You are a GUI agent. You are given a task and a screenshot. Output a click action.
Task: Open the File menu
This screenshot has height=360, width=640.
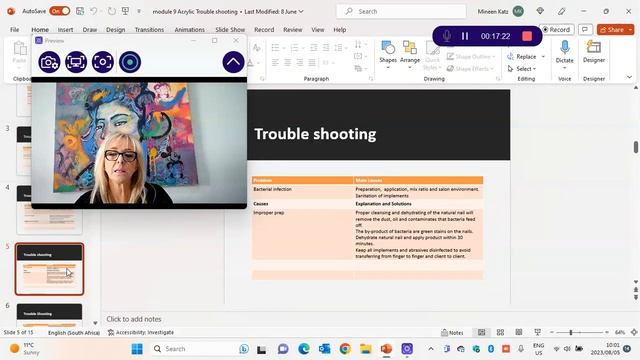pos(15,30)
